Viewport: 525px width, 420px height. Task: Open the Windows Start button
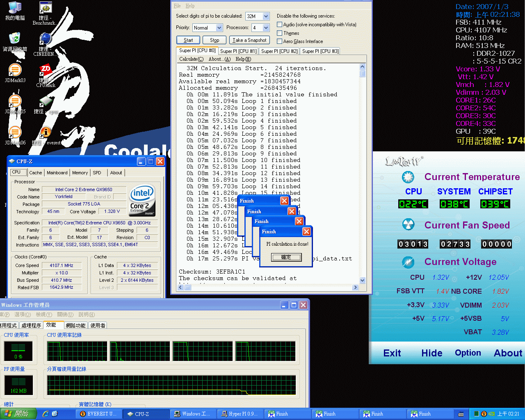click(18, 414)
